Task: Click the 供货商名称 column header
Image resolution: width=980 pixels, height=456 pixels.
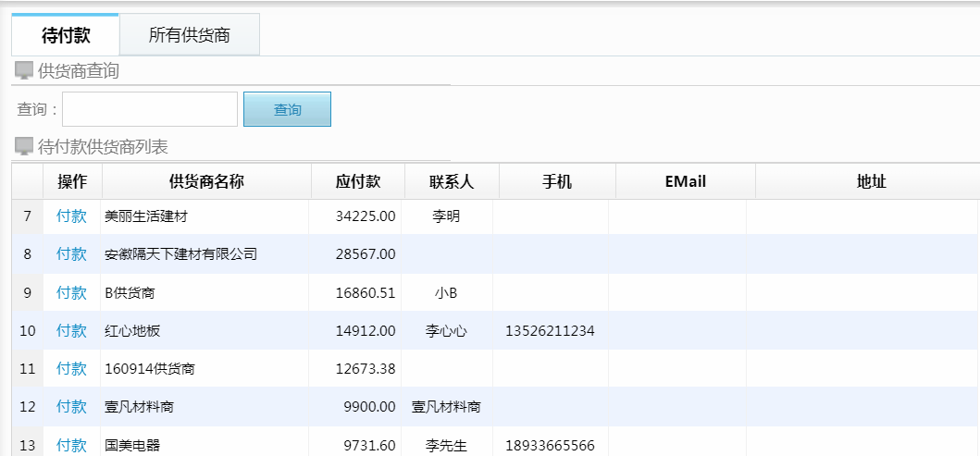Action: click(x=206, y=181)
